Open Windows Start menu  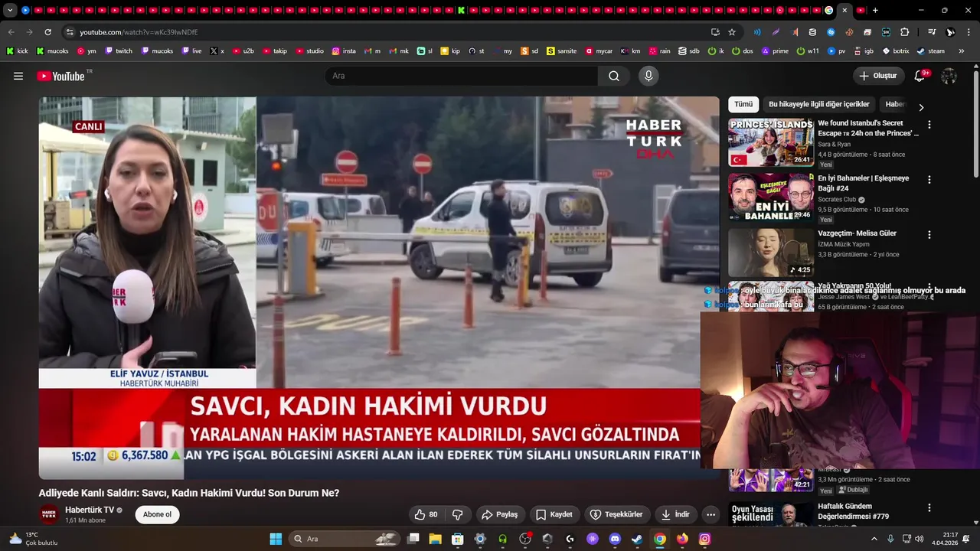coord(276,539)
